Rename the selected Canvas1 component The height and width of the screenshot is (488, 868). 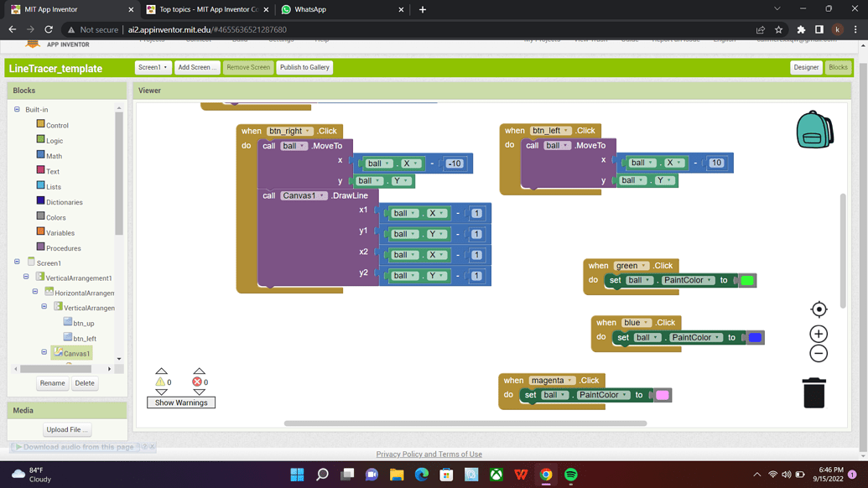(x=52, y=382)
